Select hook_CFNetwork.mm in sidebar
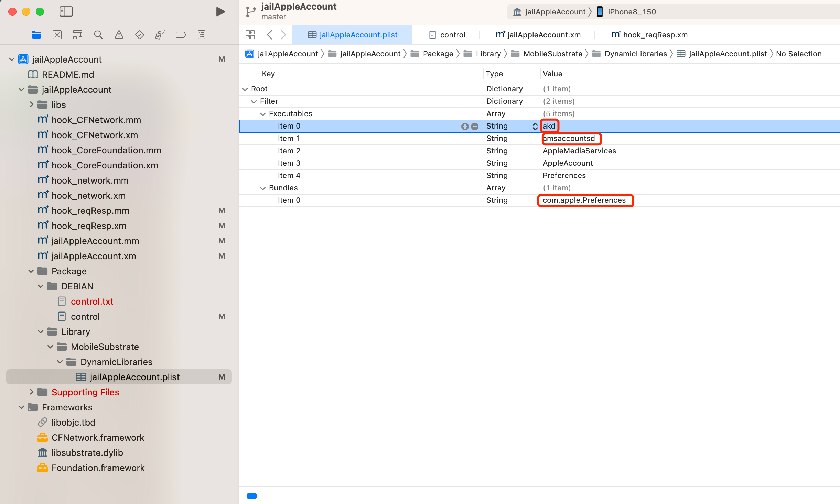840x504 pixels. tap(96, 119)
